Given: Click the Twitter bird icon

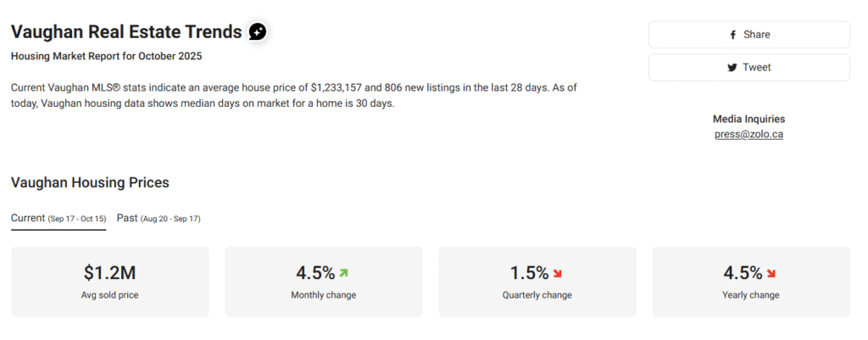Looking at the screenshot, I should pyautogui.click(x=732, y=68).
